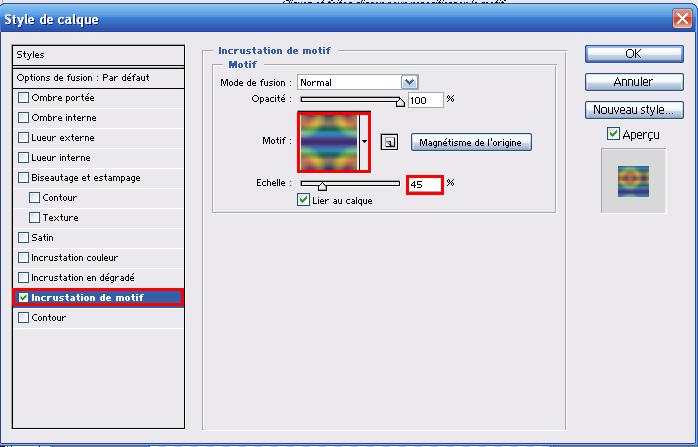Enable the Satin effect checkbox
This screenshot has width=698, height=447.
23,237
